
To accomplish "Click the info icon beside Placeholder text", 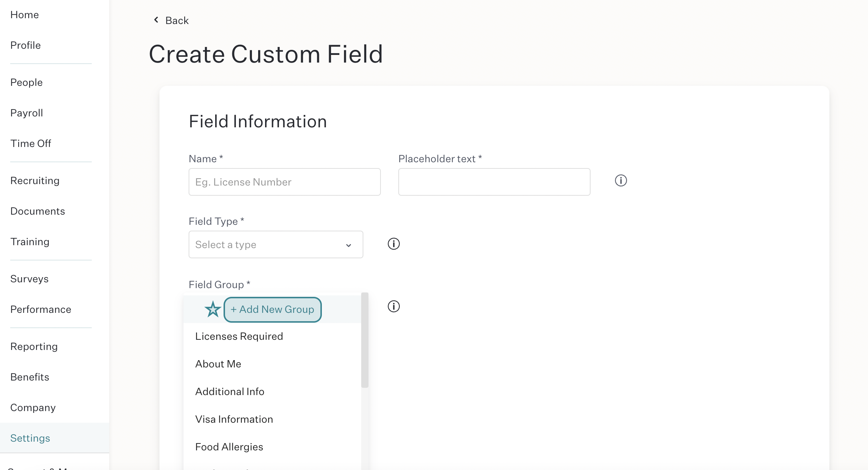I will (621, 180).
